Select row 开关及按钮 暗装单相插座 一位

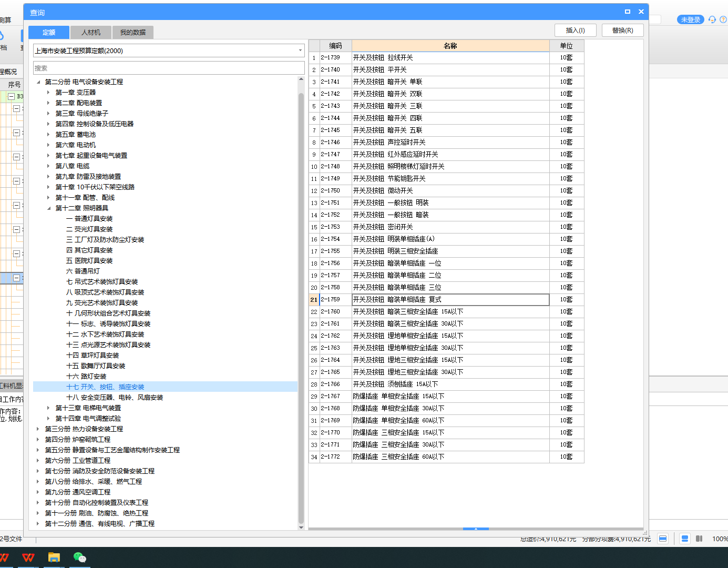[446, 263]
